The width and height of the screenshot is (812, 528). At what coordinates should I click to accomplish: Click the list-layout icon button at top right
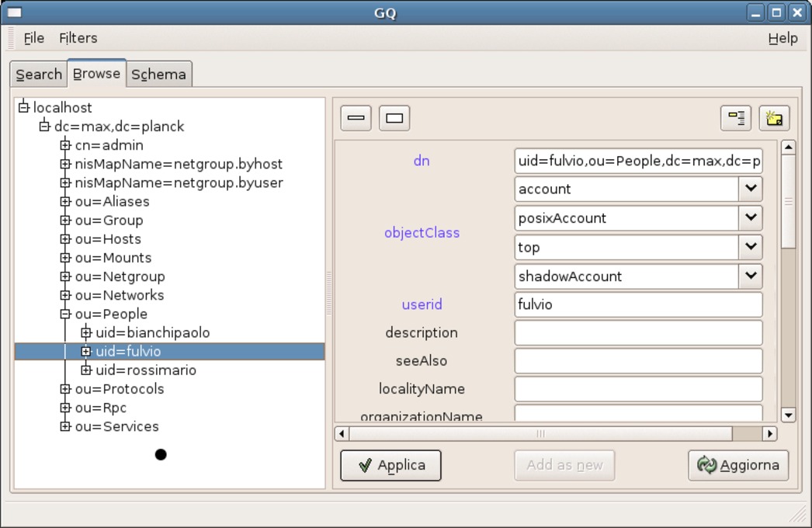tap(736, 118)
